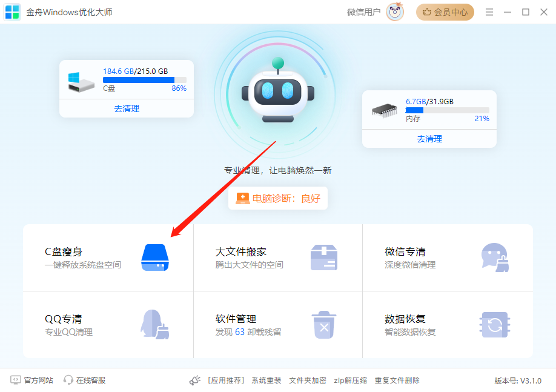Open 会员中心 membership button

click(x=445, y=12)
